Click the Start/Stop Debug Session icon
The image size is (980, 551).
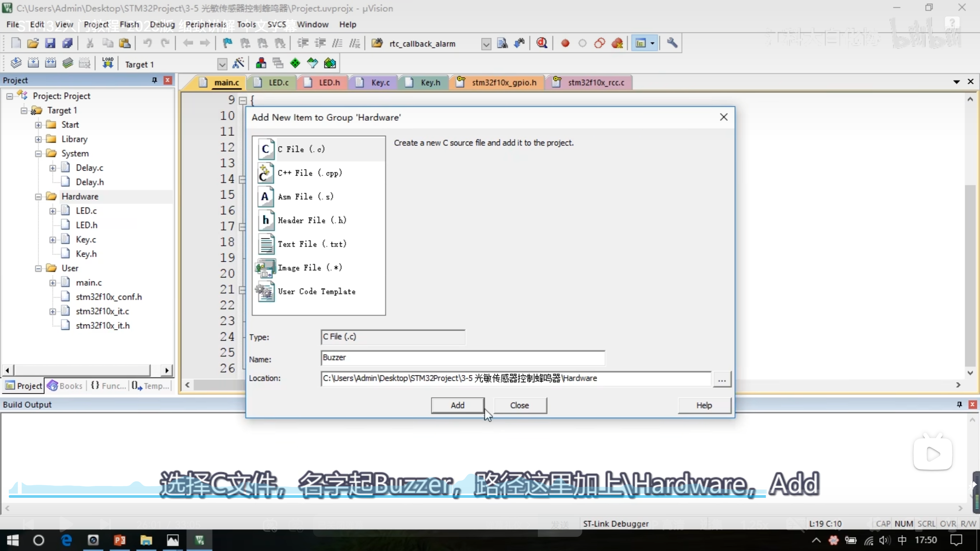coord(542,43)
